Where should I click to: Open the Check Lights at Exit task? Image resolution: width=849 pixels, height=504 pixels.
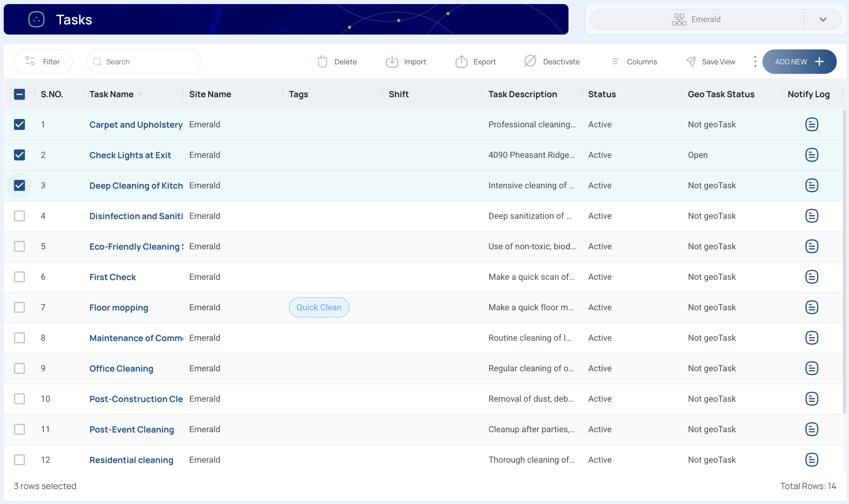(130, 155)
